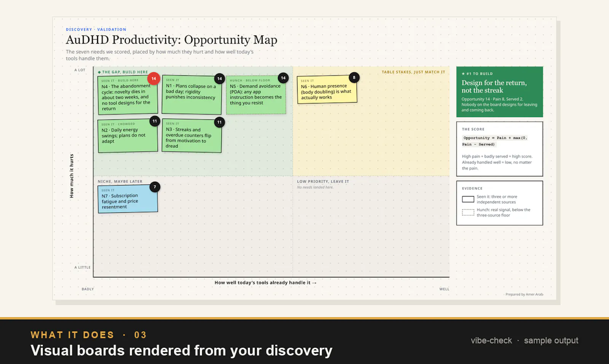
Task: Click the 'DISCOVERY' breadcrumb label
Action: (x=79, y=30)
